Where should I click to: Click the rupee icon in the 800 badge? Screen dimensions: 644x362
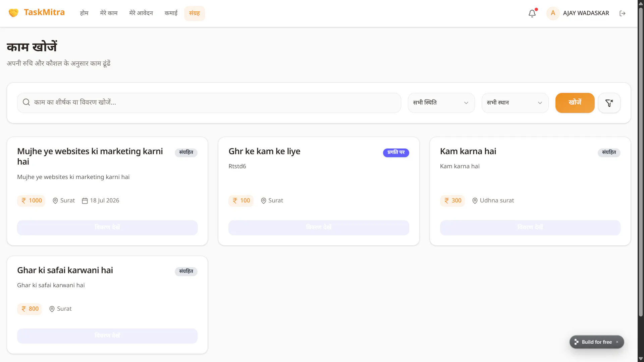[x=24, y=309]
